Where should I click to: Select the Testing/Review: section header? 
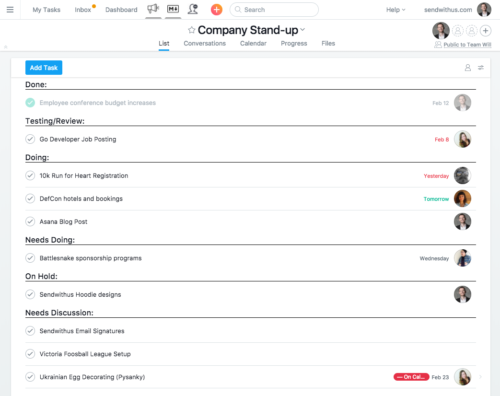click(x=55, y=121)
